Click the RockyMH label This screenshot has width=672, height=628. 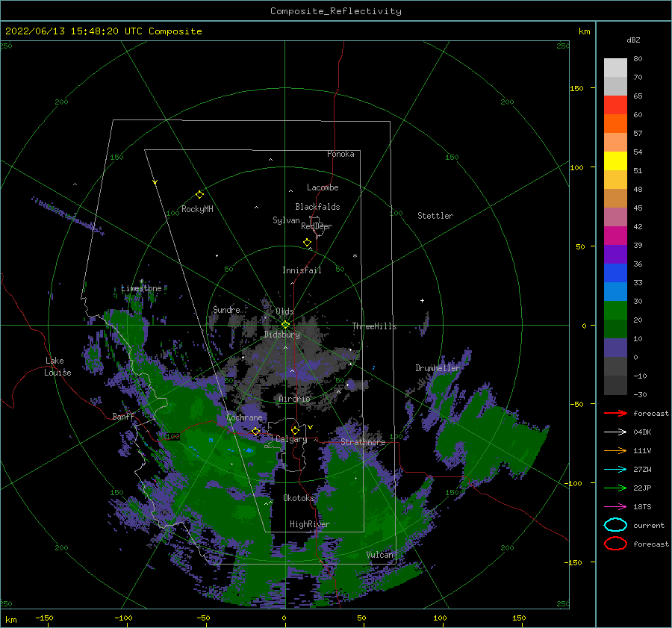coord(197,209)
